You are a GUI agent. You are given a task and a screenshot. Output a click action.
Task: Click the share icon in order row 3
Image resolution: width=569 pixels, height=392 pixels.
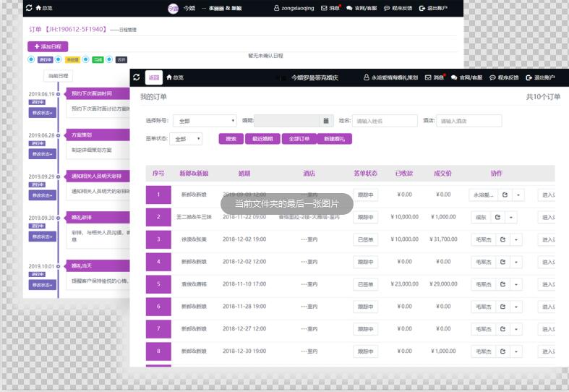[502, 239]
